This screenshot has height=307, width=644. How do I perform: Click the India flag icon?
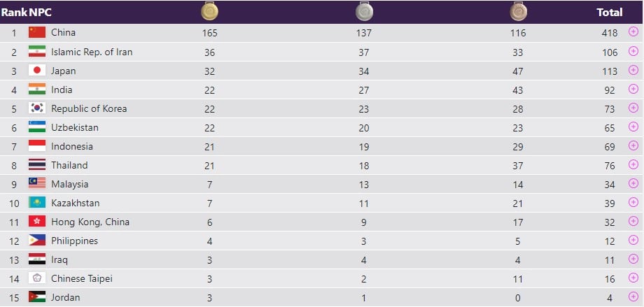pos(37,90)
